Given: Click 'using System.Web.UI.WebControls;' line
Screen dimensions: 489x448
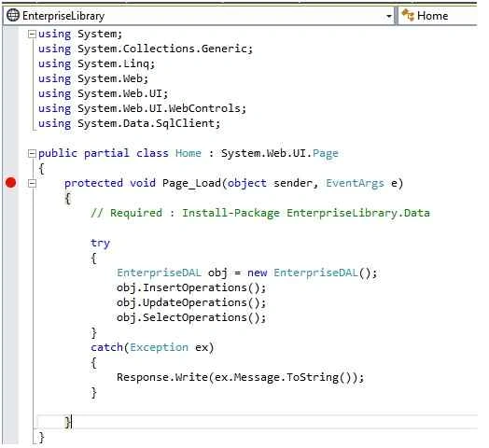Looking at the screenshot, I should [142, 108].
